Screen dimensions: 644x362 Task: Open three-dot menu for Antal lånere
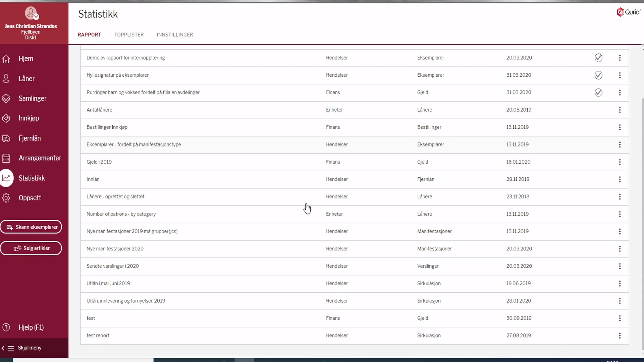(620, 110)
